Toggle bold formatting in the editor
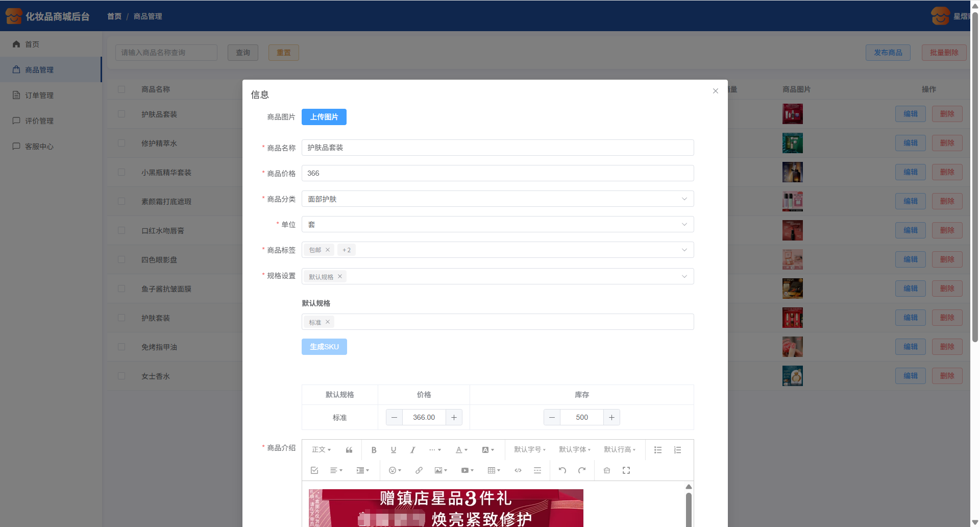The width and height of the screenshot is (980, 527). (374, 450)
